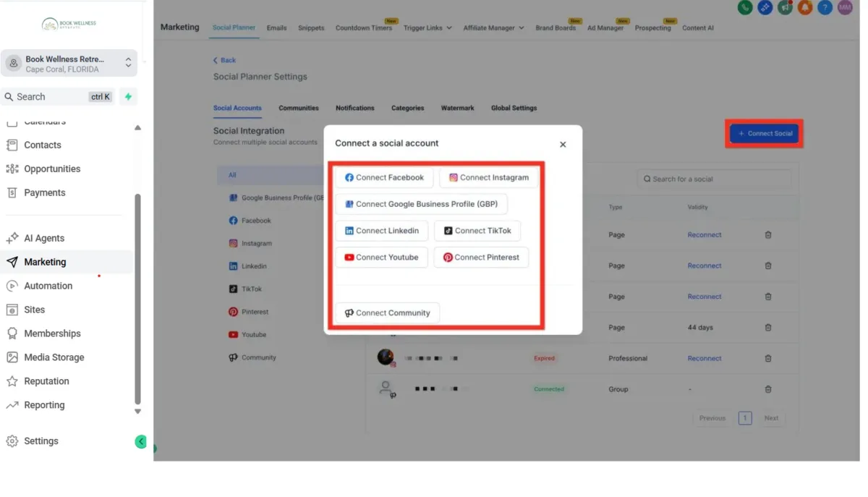Click the blue AI sparkle icon in header
Screen dimensions: 868x497
coord(765,7)
